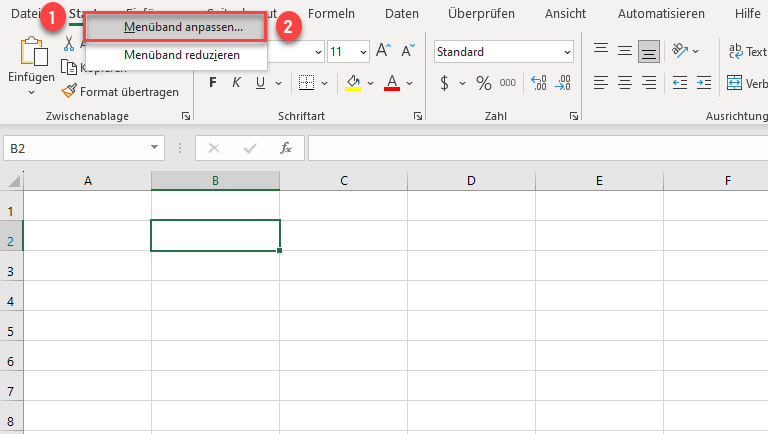This screenshot has height=434, width=768.
Task: Open the Überprüfen ribbon tab
Action: pos(481,14)
